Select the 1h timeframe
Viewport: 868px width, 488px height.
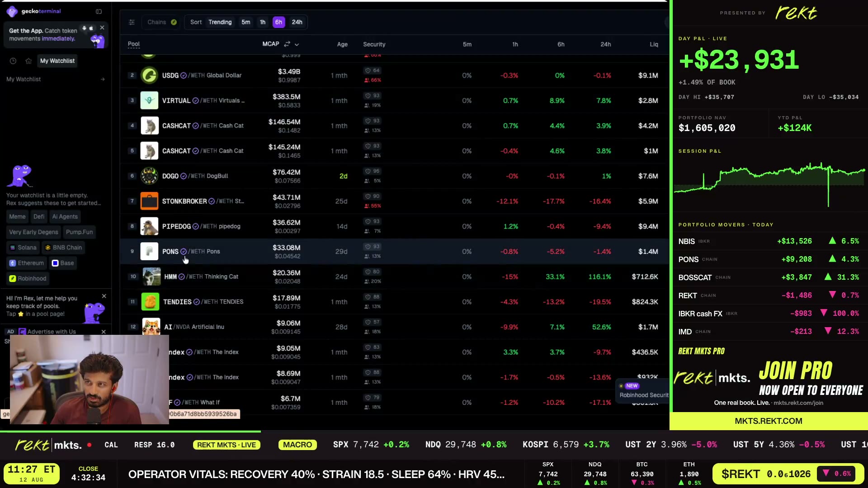[263, 22]
